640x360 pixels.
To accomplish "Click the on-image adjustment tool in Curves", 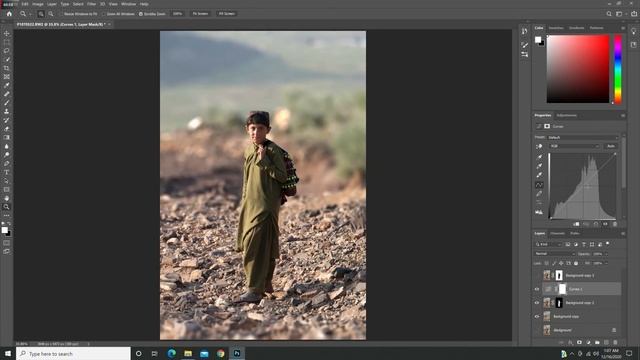I will tap(539, 146).
